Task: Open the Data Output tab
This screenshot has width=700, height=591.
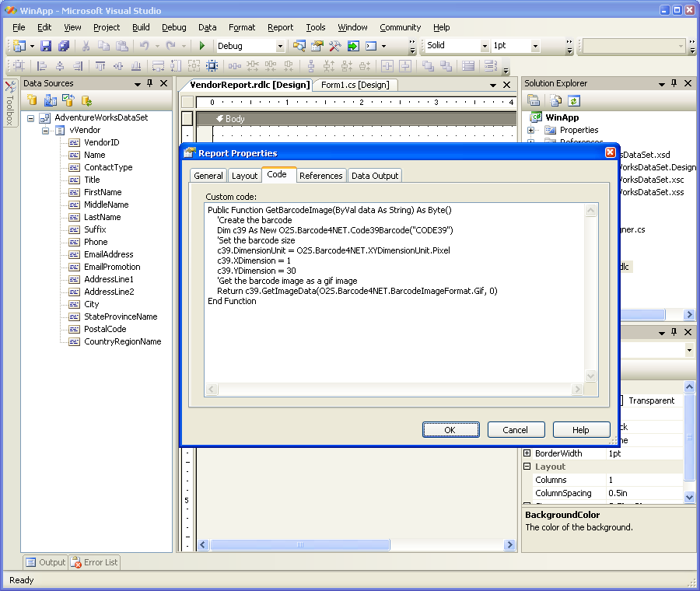Action: 374,176
